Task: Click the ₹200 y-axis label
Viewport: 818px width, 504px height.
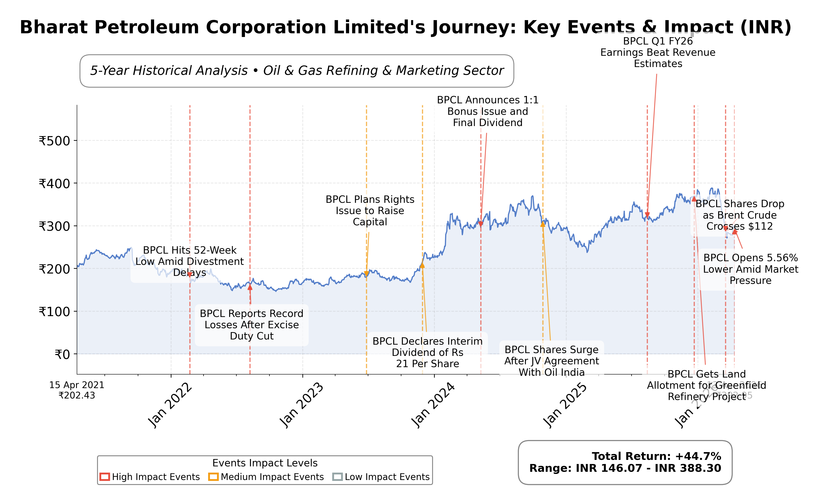Action: pyautogui.click(x=55, y=269)
